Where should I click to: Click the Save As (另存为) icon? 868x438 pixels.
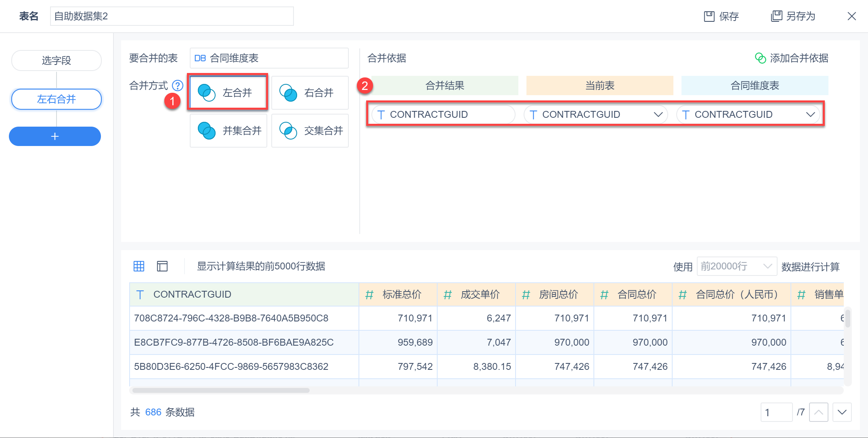point(776,16)
